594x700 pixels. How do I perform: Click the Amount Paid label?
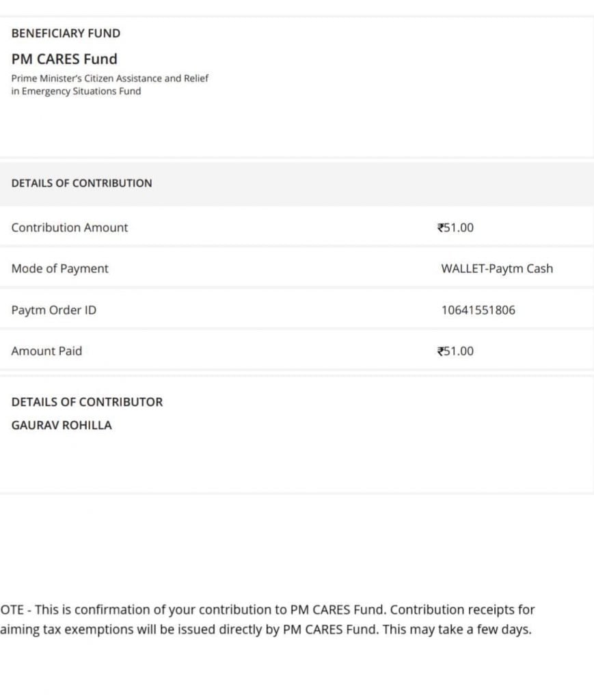point(47,351)
